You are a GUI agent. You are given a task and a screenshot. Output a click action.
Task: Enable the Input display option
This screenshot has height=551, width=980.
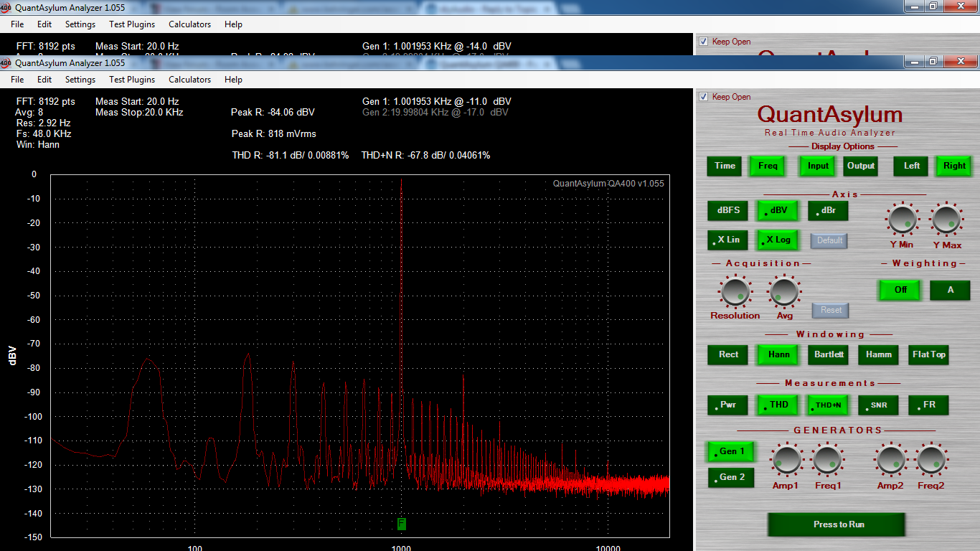[x=818, y=166]
